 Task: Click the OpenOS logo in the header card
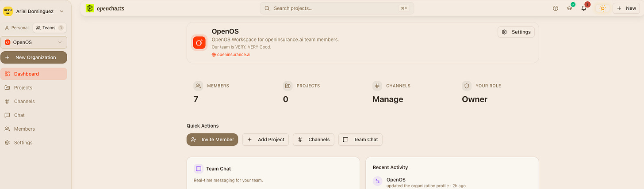(199, 42)
